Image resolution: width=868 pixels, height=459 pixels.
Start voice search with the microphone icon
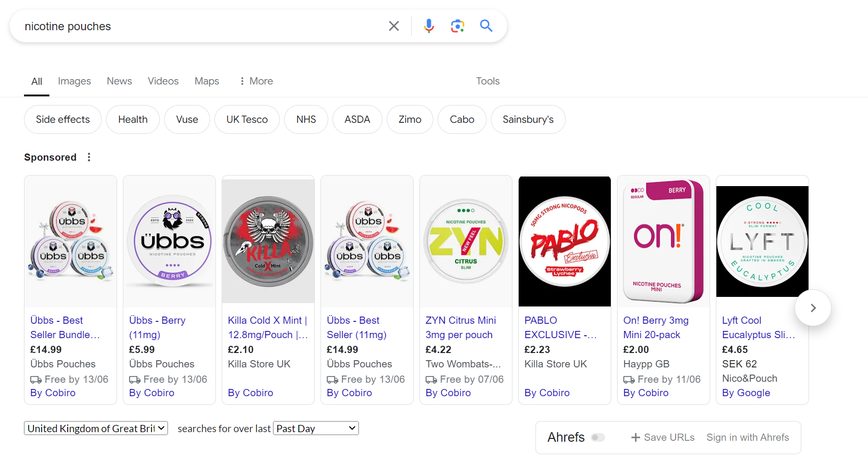[x=428, y=26]
